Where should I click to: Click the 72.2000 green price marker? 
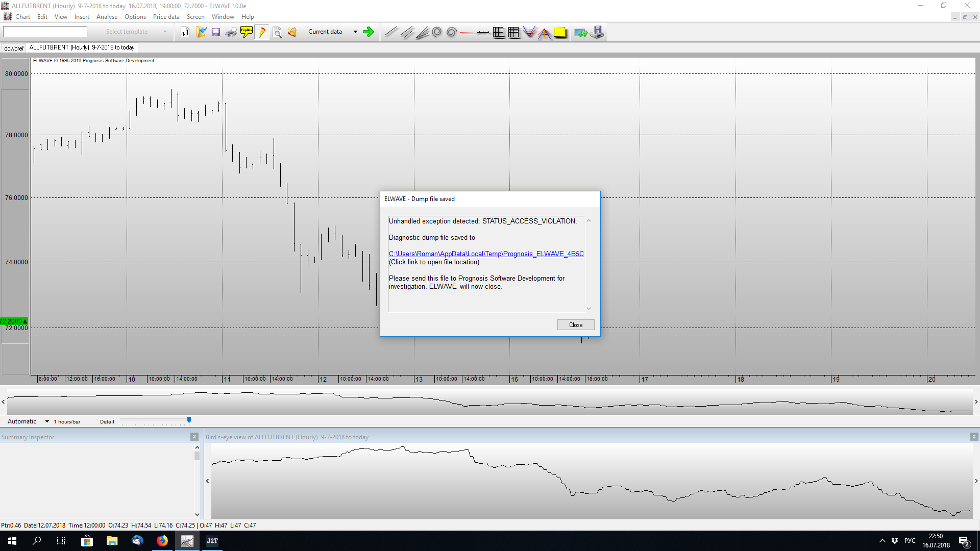(14, 321)
